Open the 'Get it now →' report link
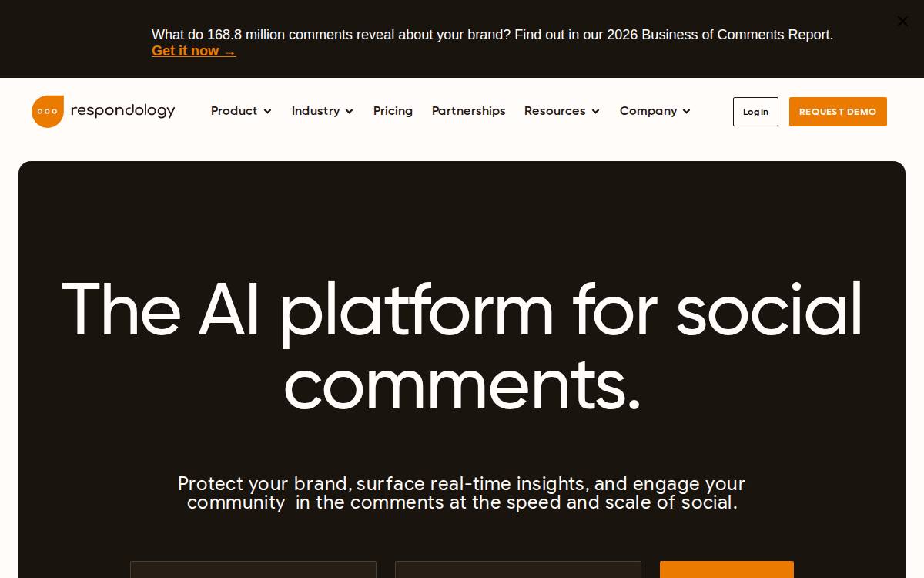 193,51
